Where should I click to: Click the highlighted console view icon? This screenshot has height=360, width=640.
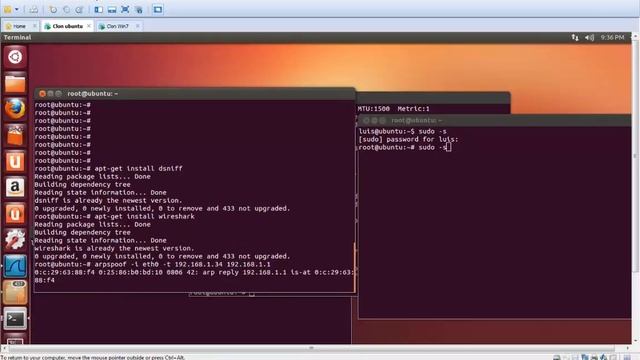point(158,9)
